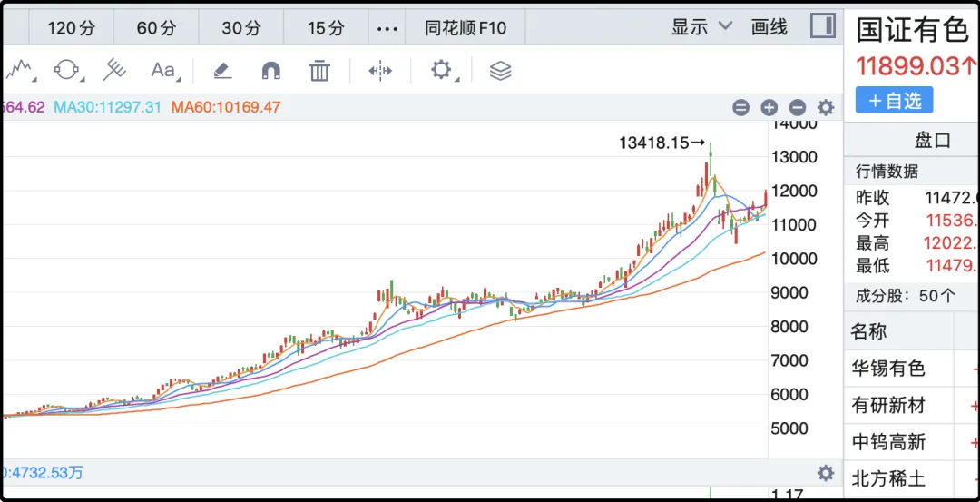Screen dimensions: 980x502
Task: Activate the pencil edit tool
Action: [x=222, y=70]
